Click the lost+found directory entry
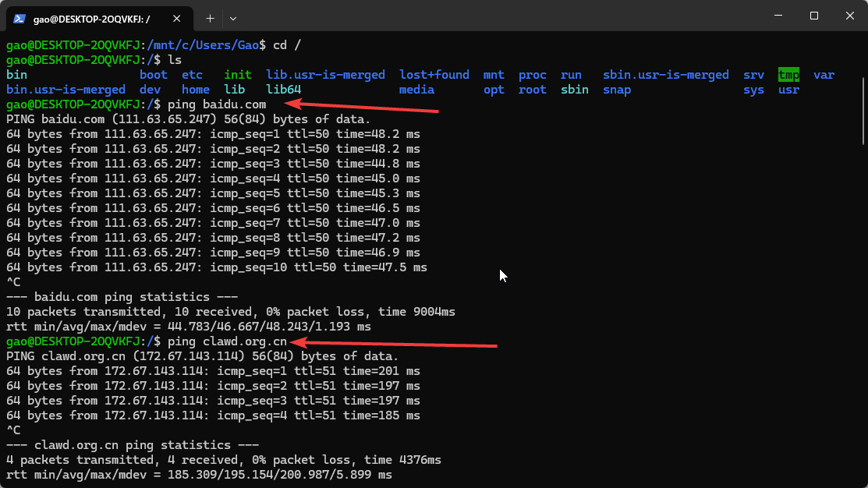Viewport: 868px width, 488px height. coord(434,75)
